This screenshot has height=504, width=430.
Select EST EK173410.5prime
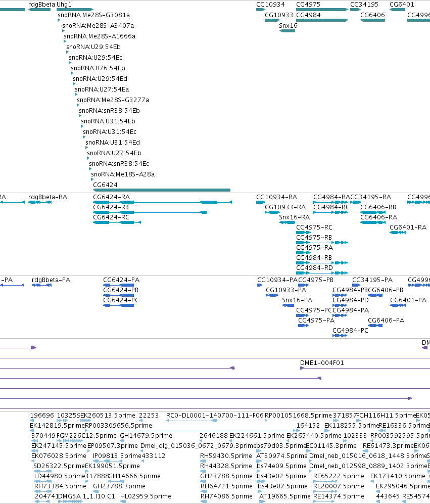coord(372,481)
